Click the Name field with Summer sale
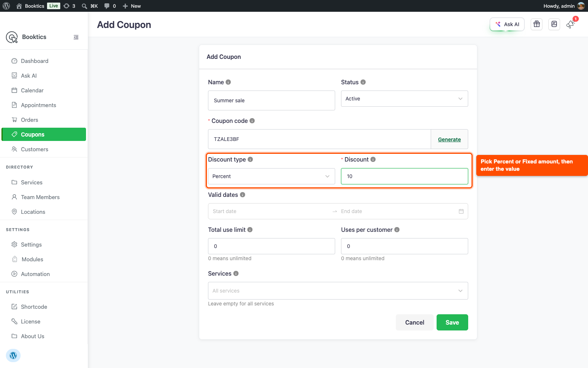Viewport: 588px width, 368px height. click(x=272, y=100)
